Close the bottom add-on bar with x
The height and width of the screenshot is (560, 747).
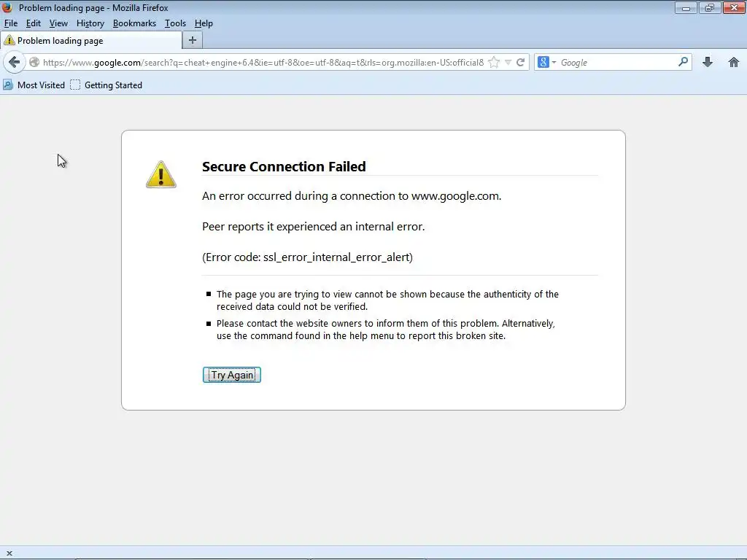click(9, 553)
